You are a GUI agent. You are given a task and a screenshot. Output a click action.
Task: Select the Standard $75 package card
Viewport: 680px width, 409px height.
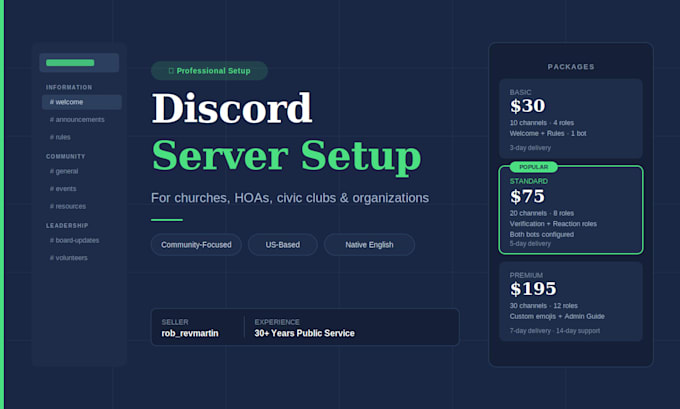(571, 209)
